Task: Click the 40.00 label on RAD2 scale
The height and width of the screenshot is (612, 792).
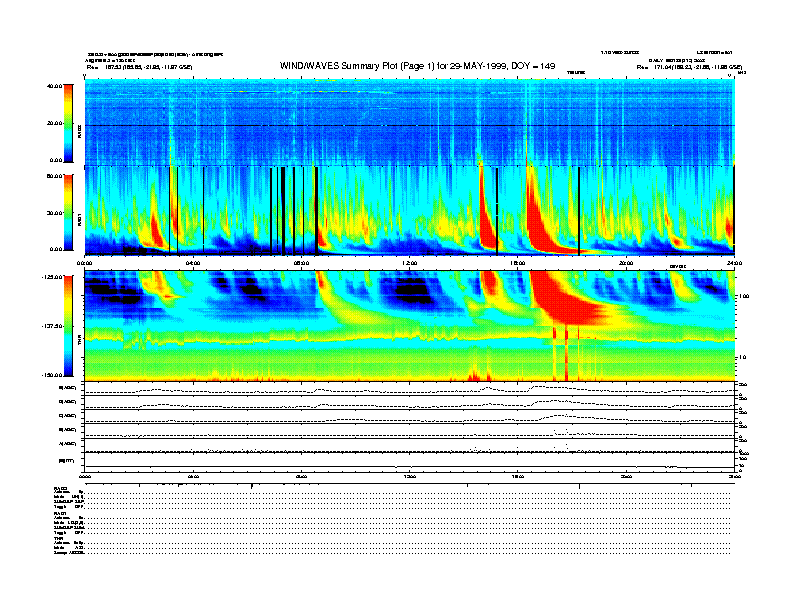Action: click(x=54, y=86)
